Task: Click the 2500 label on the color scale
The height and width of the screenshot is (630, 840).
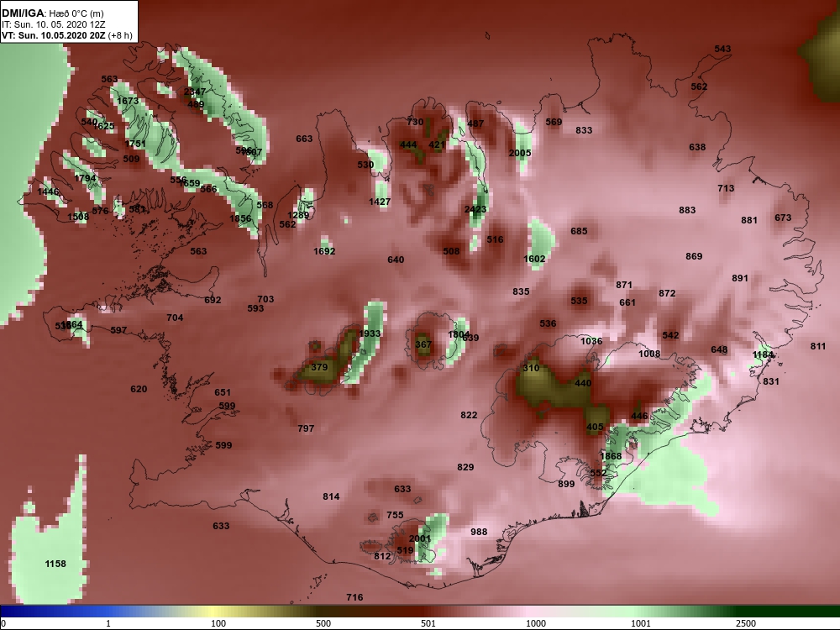Action: (746, 623)
